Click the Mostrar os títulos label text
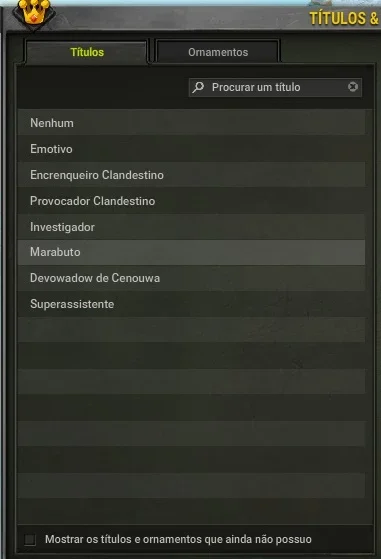Image resolution: width=381 pixels, height=559 pixels. pyautogui.click(x=178, y=539)
